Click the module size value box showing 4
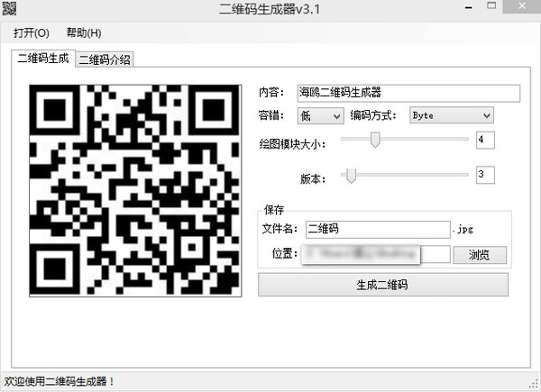 (485, 140)
